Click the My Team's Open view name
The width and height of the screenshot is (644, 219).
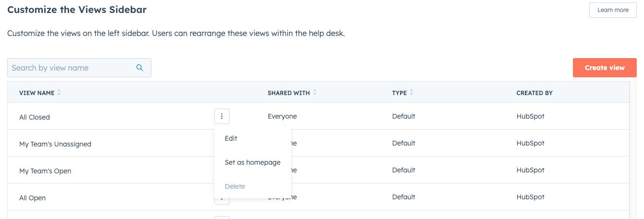pos(45,171)
